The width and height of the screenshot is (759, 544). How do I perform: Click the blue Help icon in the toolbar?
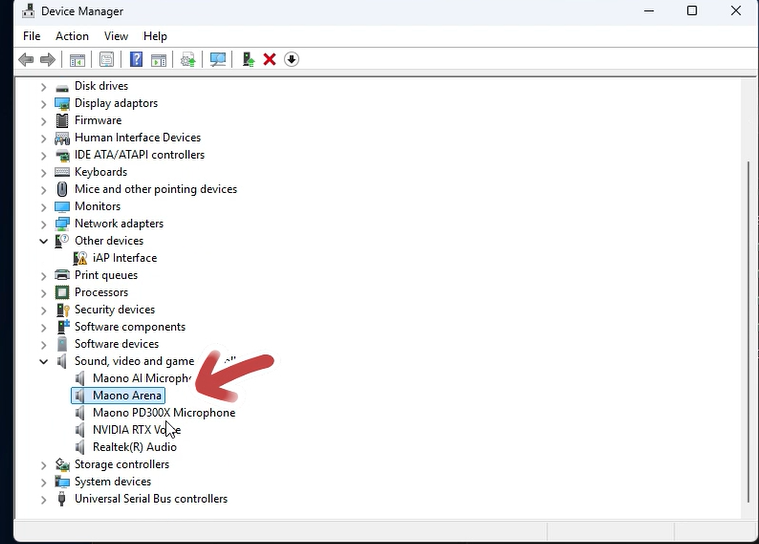point(136,60)
